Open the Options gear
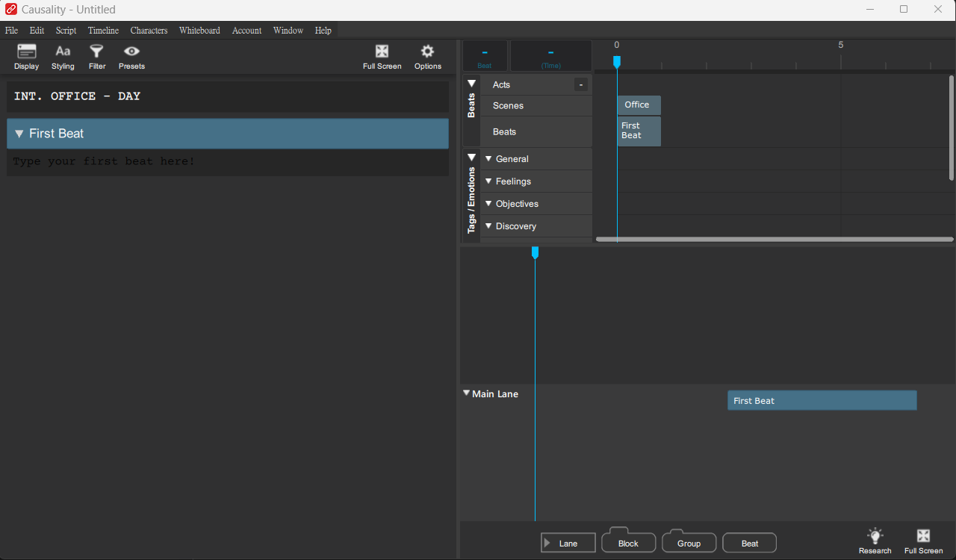This screenshot has width=956, height=560. coord(427,57)
